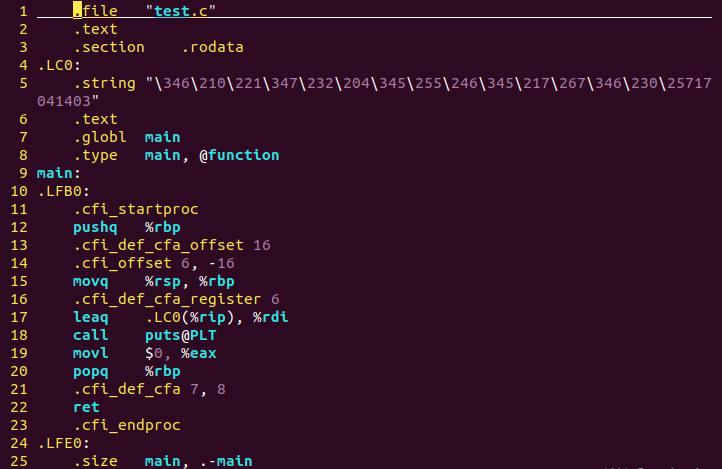The width and height of the screenshot is (722, 469).
Task: Click the .LFE0: label on line 24
Action: (x=64, y=443)
